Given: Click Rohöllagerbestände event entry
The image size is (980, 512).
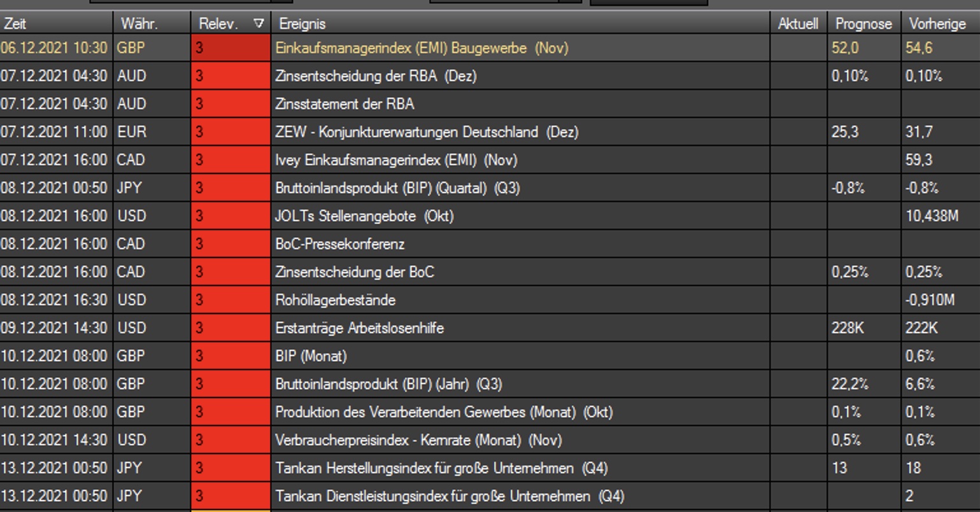Looking at the screenshot, I should (335, 301).
